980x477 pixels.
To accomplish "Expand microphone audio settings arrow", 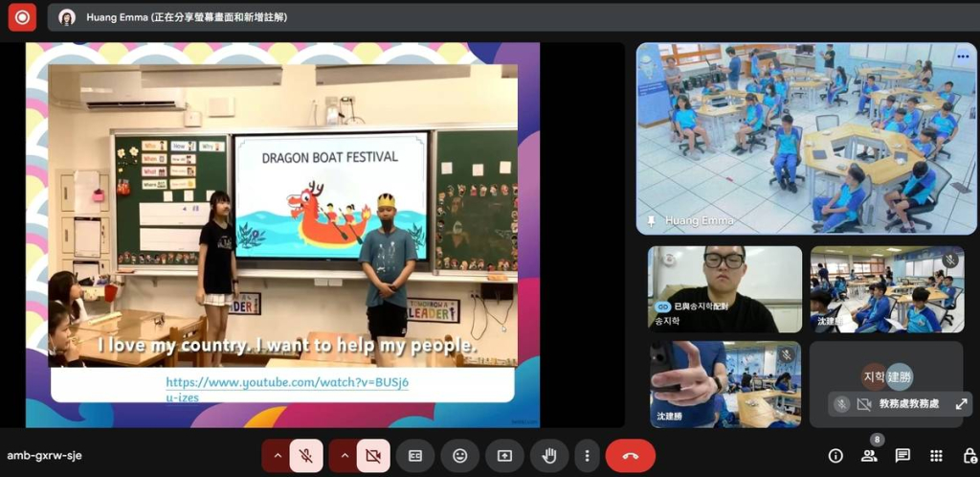I will click(x=278, y=456).
